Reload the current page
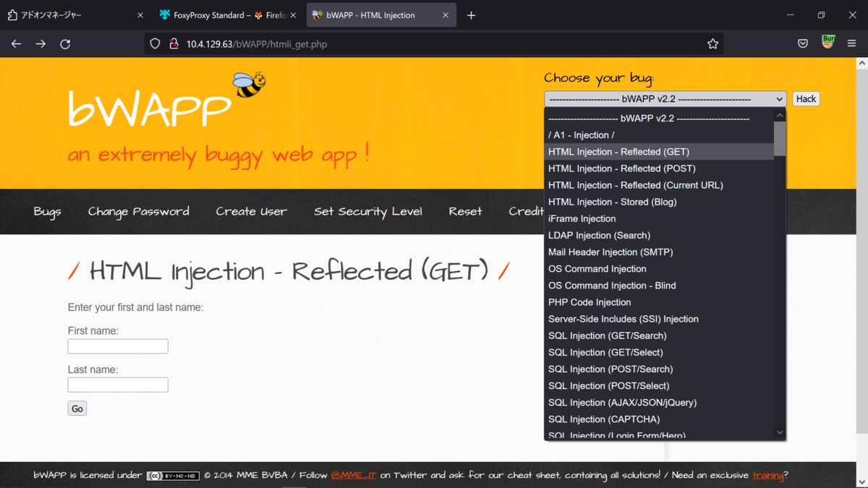Viewport: 868px width, 488px height. pos(65,44)
